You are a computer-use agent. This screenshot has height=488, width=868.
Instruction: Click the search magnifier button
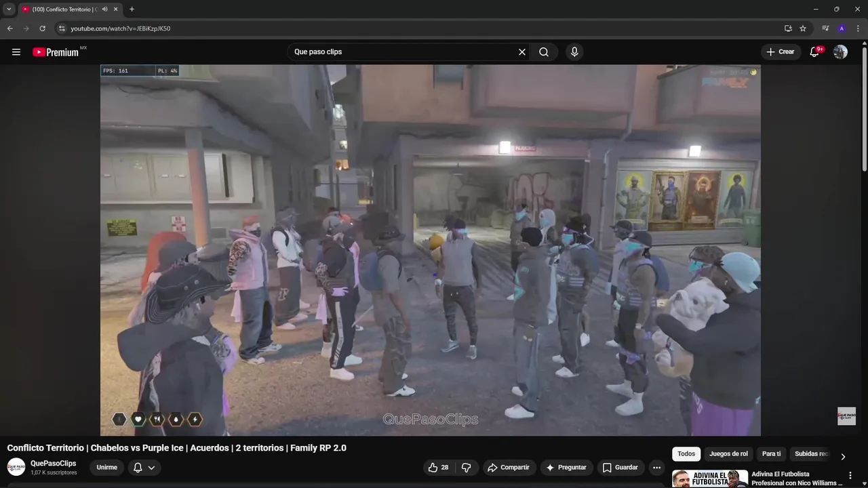pos(544,52)
